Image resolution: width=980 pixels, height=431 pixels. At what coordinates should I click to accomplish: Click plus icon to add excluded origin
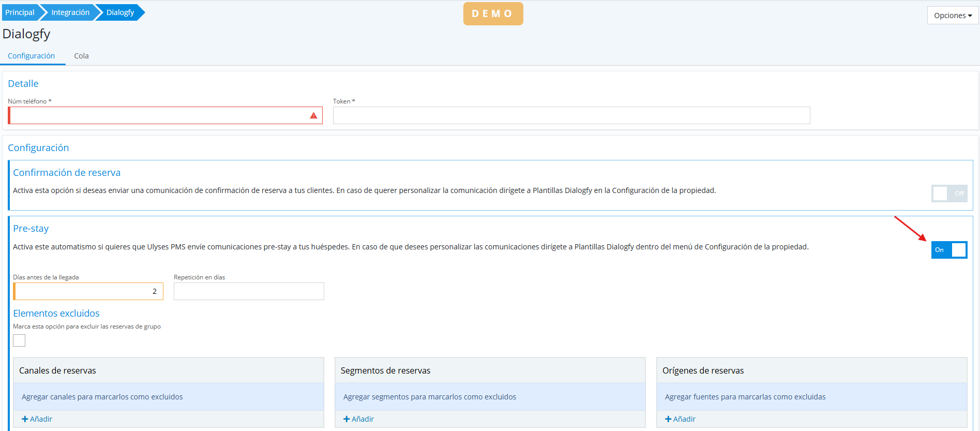668,419
